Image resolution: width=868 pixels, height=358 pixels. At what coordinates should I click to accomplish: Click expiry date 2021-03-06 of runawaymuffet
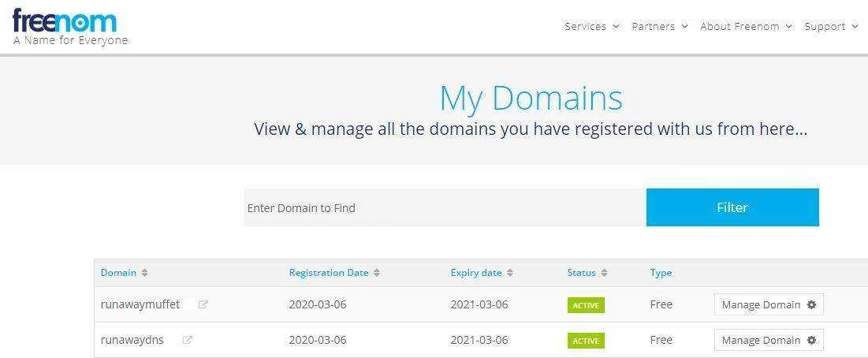coord(479,304)
